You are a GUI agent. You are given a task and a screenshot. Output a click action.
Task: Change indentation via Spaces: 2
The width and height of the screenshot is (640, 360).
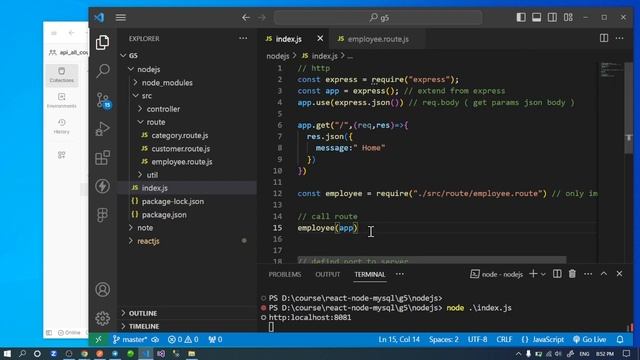(x=443, y=340)
